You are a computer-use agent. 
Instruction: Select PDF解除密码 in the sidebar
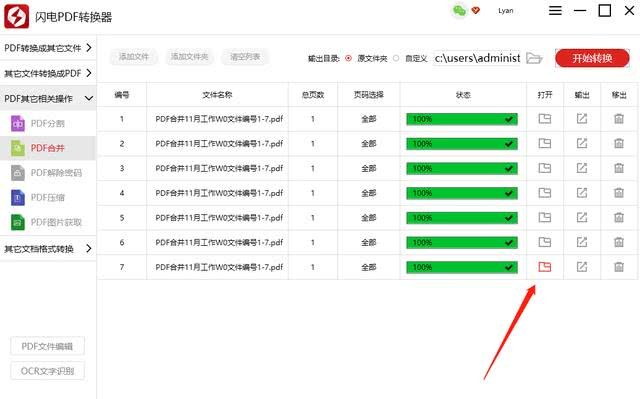pos(48,173)
